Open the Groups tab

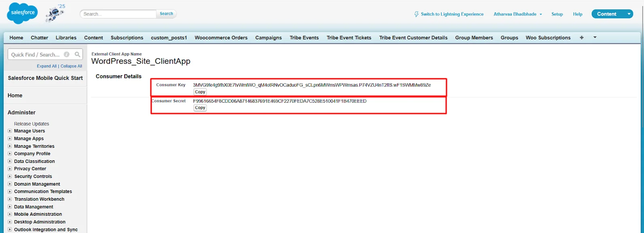509,38
